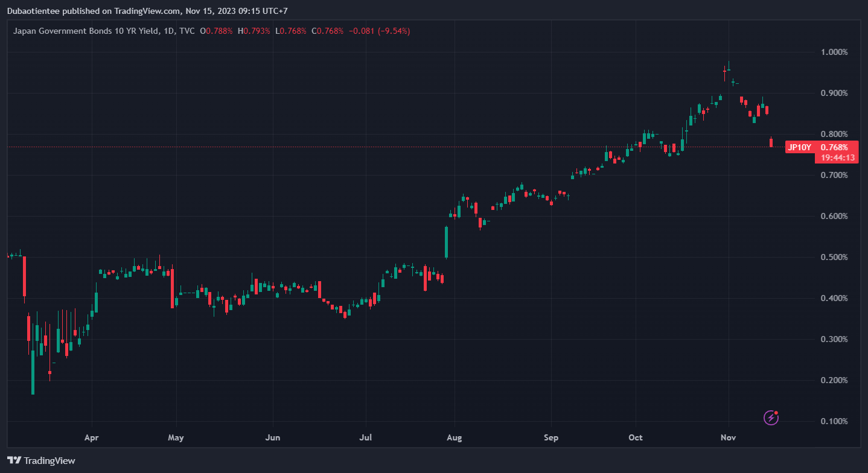Screen dimensions: 868x473
Task: Click the TVC source label in legend
Action: (x=187, y=31)
